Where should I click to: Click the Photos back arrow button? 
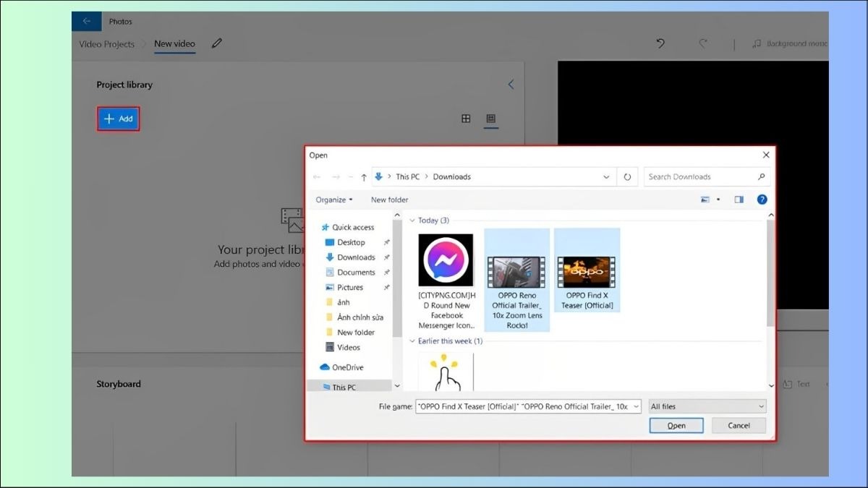pyautogui.click(x=86, y=21)
